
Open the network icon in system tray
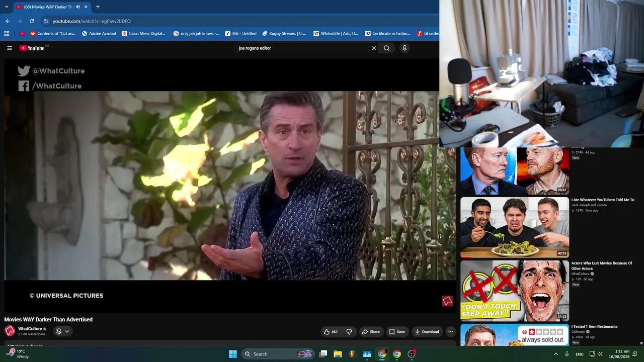click(592, 354)
